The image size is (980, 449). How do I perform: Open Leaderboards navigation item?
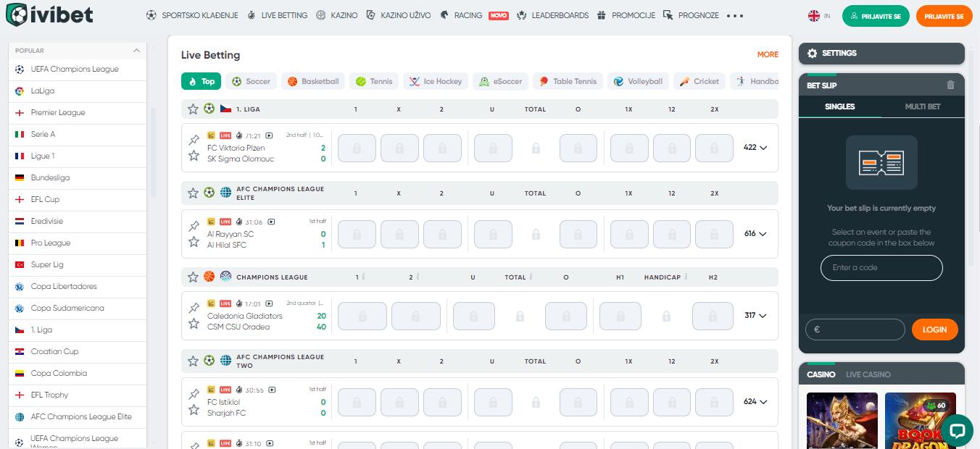pos(552,15)
